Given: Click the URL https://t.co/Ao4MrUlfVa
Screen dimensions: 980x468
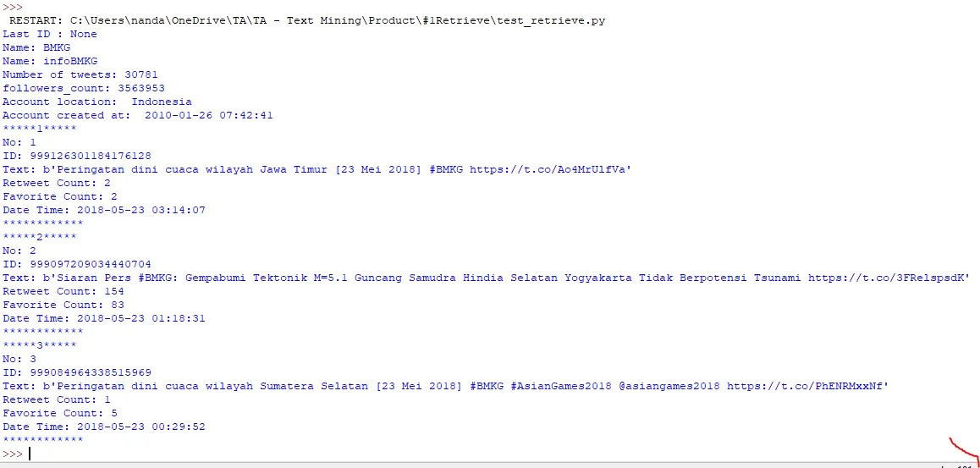Looking at the screenshot, I should pos(548,169).
